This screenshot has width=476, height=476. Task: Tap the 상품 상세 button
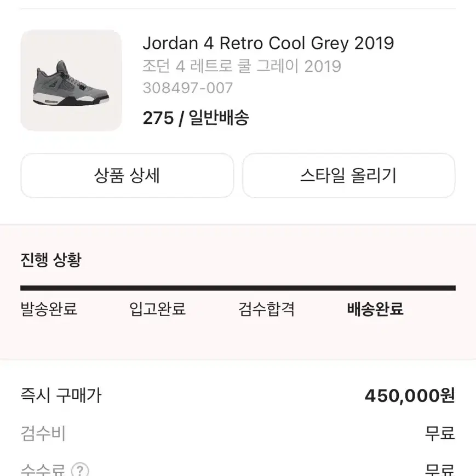127,175
